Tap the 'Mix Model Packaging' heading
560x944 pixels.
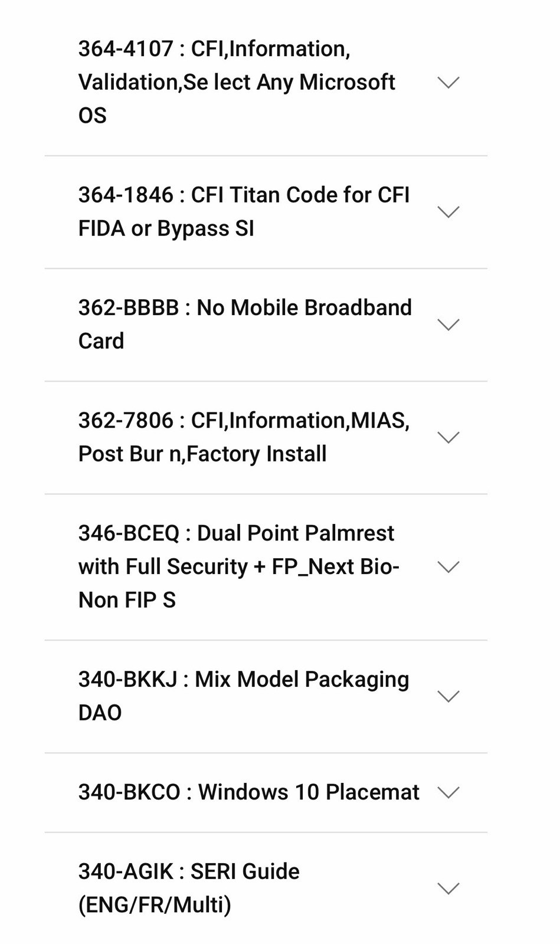click(302, 680)
